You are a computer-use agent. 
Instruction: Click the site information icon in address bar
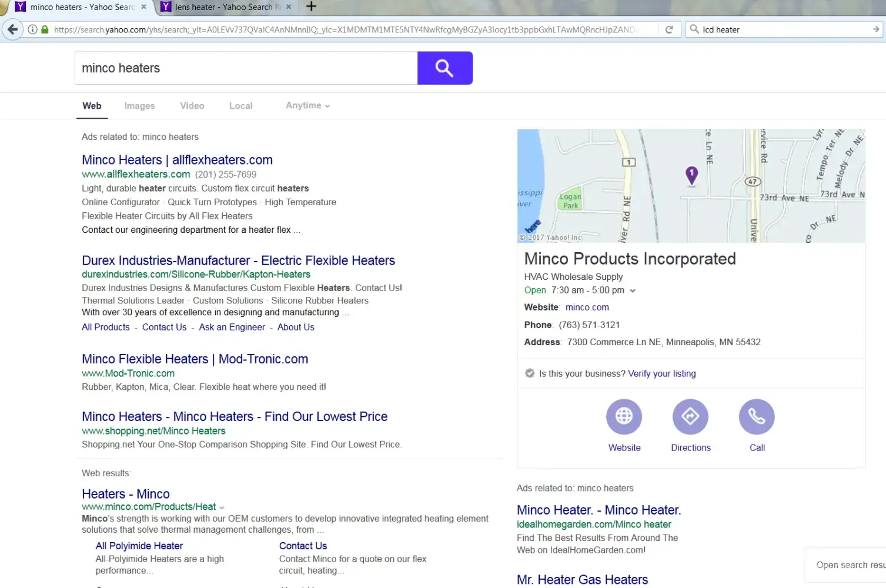(33, 29)
